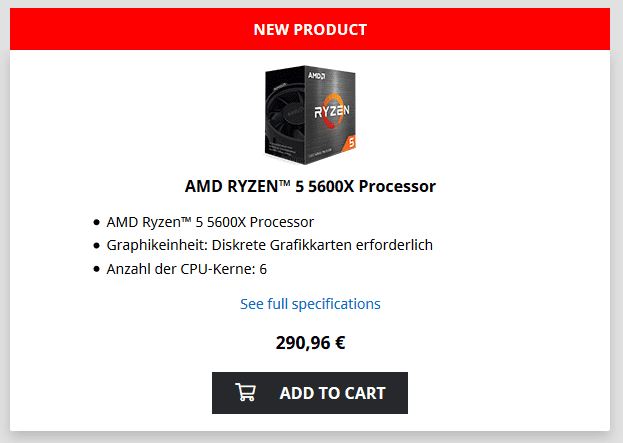Click the Graphikeinheit specification line
The image size is (623, 443).
click(x=269, y=245)
